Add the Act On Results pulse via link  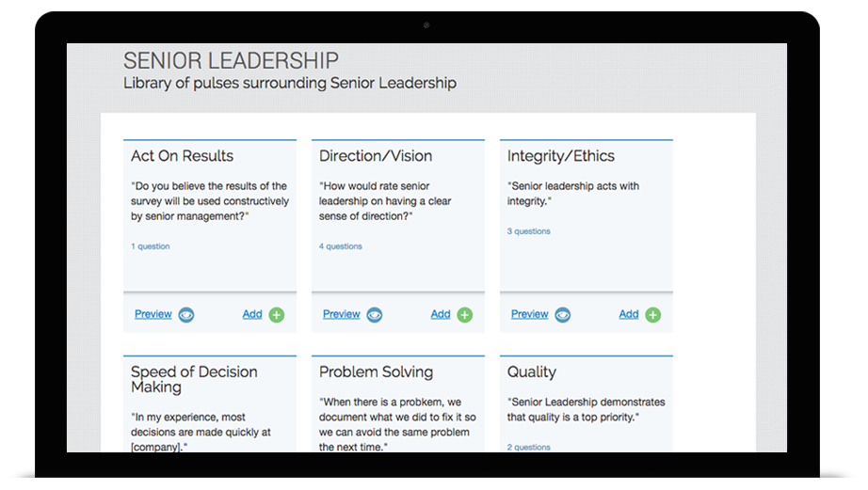click(252, 314)
